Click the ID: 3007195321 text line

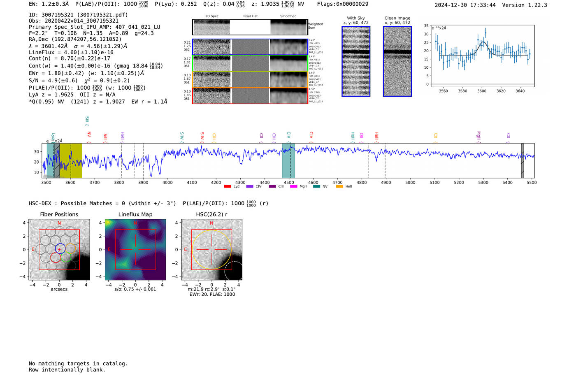click(x=78, y=15)
